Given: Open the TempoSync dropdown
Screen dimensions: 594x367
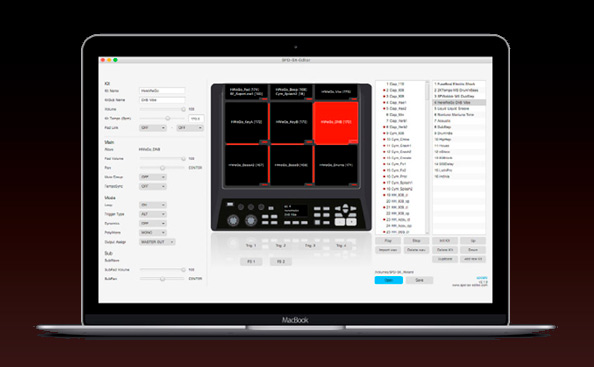Looking at the screenshot, I should (x=153, y=186).
